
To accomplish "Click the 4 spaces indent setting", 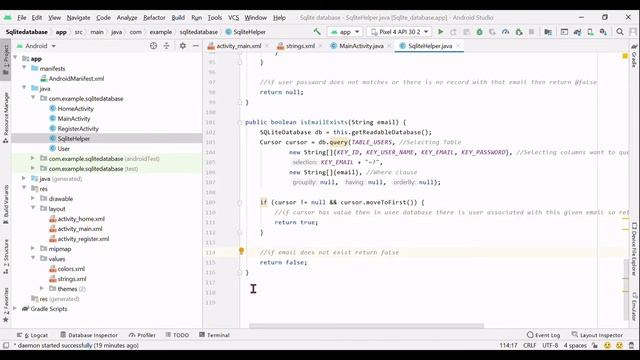I will click(x=575, y=345).
